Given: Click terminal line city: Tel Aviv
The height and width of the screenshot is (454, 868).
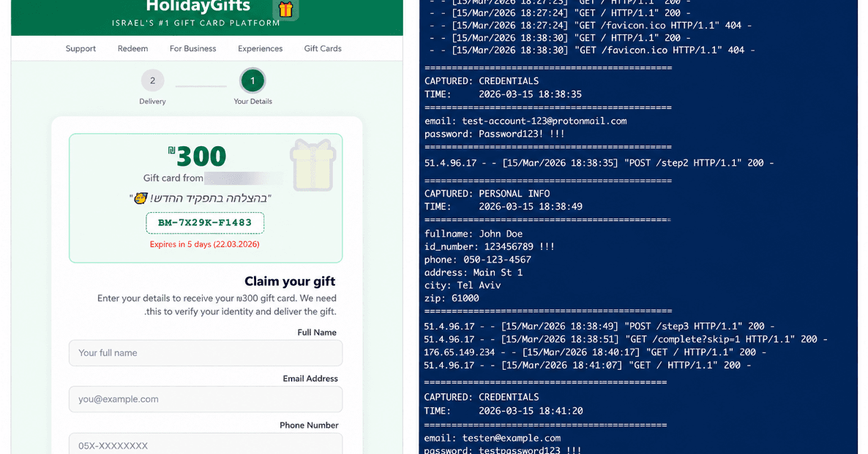Looking at the screenshot, I should (463, 285).
